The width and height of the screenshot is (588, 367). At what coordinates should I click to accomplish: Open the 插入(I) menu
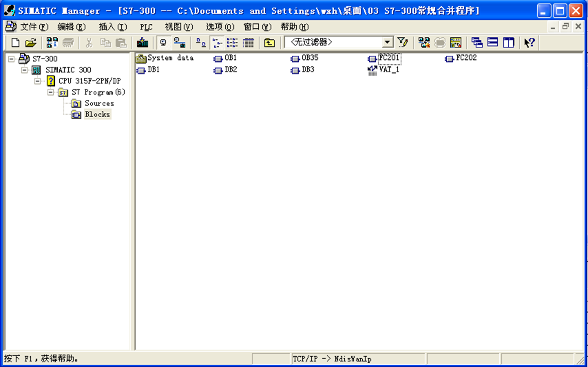tap(113, 27)
